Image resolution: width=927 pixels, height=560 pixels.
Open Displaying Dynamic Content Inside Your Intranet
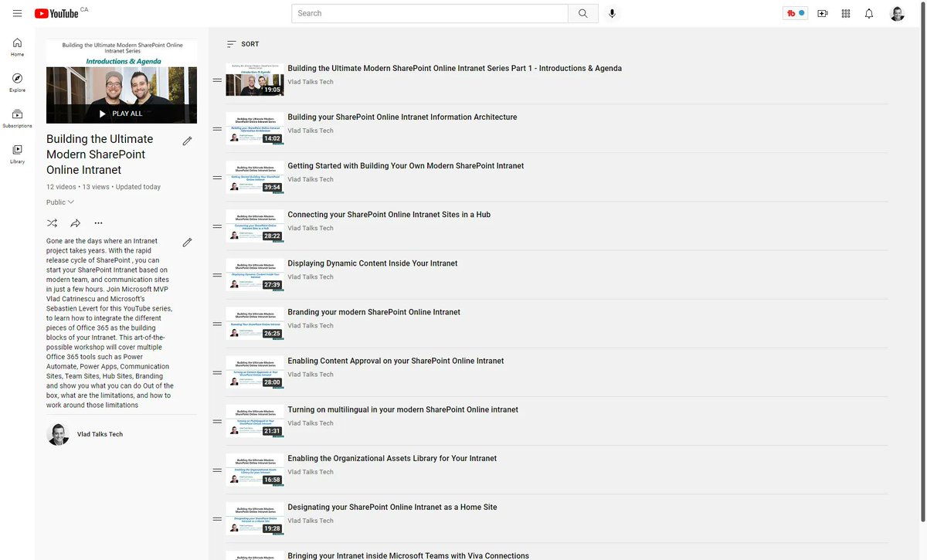click(x=372, y=263)
